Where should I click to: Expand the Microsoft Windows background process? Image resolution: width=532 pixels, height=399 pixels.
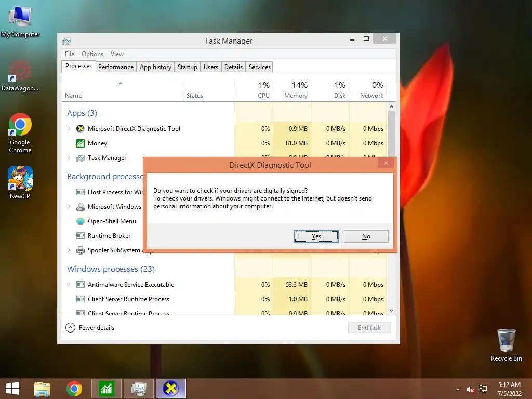coord(69,207)
